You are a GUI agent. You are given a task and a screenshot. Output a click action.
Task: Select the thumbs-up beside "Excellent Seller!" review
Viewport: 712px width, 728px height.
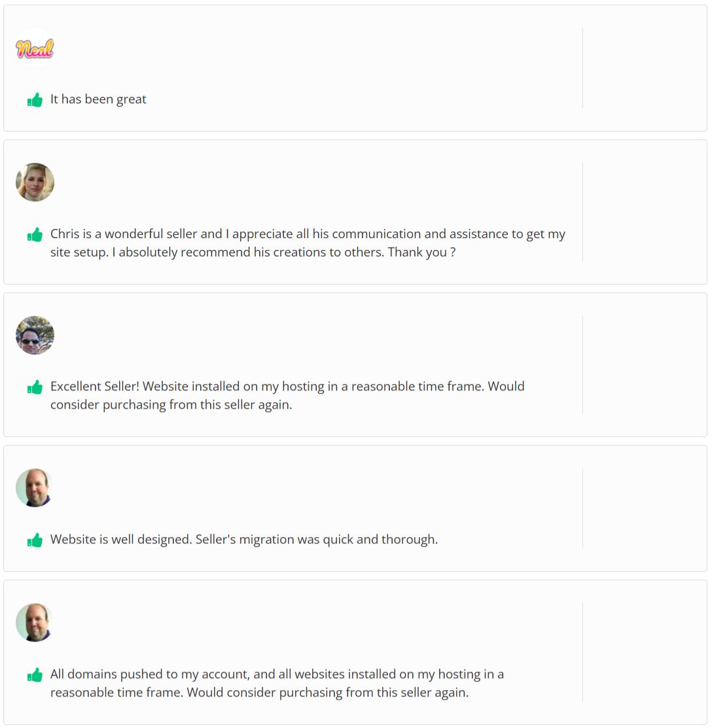pos(35,387)
